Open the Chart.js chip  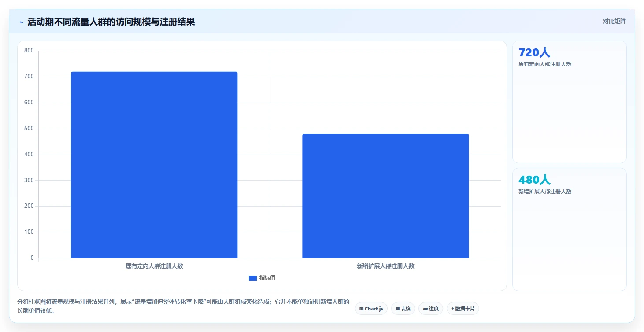point(371,309)
